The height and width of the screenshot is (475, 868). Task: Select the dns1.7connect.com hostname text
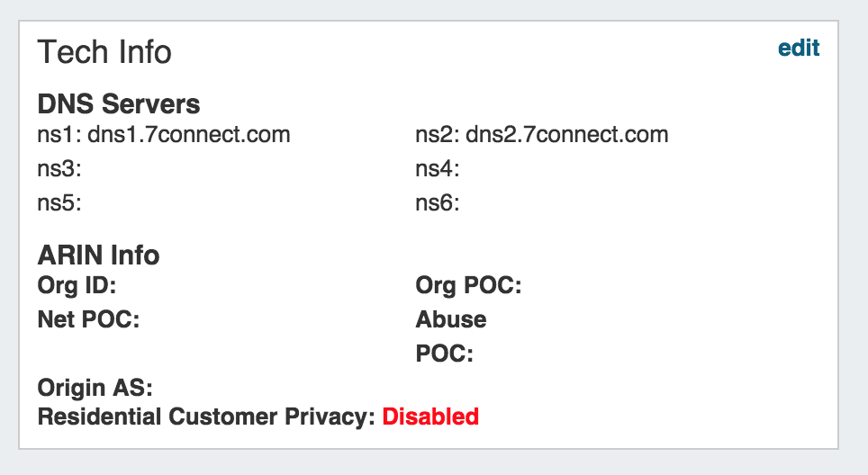point(189,136)
